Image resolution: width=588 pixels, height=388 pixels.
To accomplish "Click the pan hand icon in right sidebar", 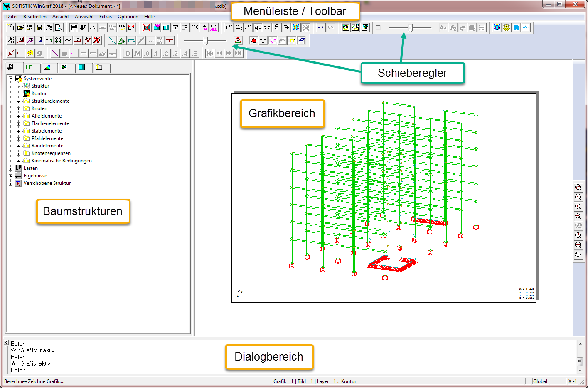I will 578,255.
